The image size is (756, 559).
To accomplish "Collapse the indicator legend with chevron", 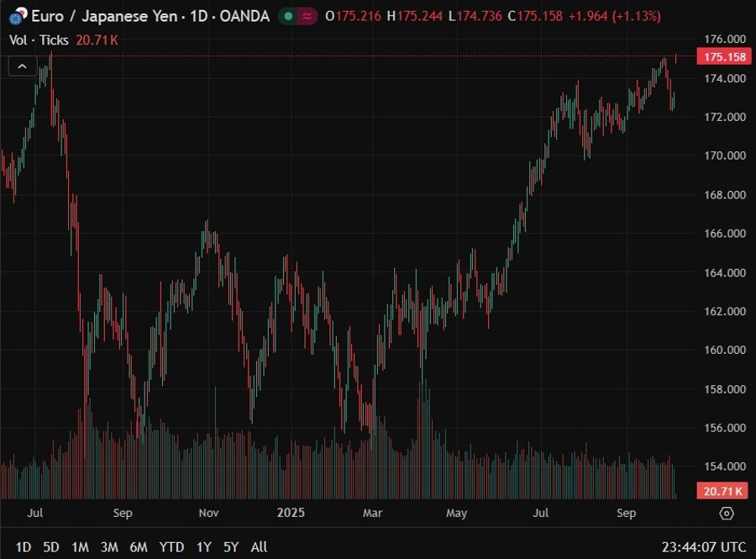I will coord(22,66).
